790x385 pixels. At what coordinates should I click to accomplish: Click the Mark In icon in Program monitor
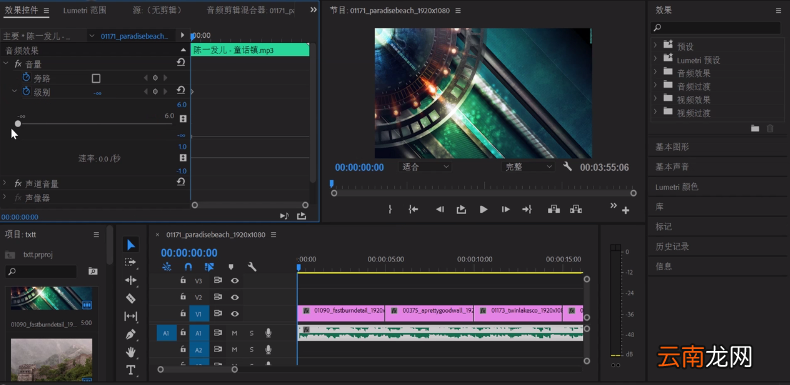pyautogui.click(x=389, y=210)
